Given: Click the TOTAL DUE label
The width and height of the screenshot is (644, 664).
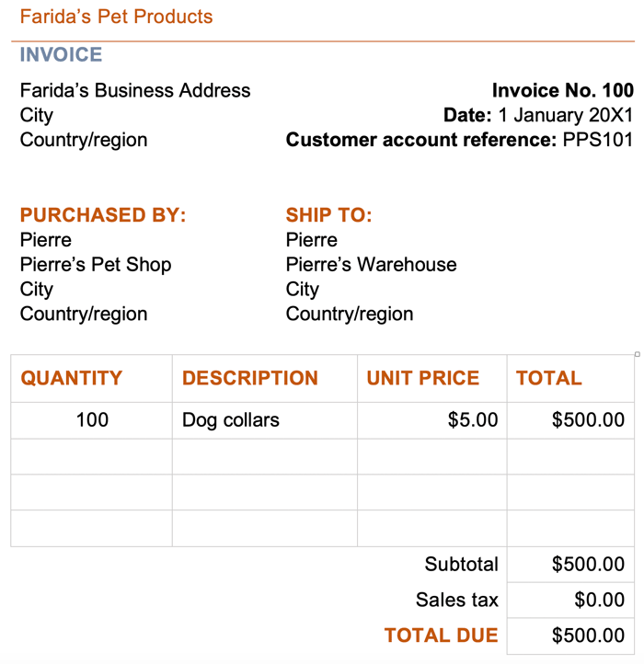Looking at the screenshot, I should 441,635.
